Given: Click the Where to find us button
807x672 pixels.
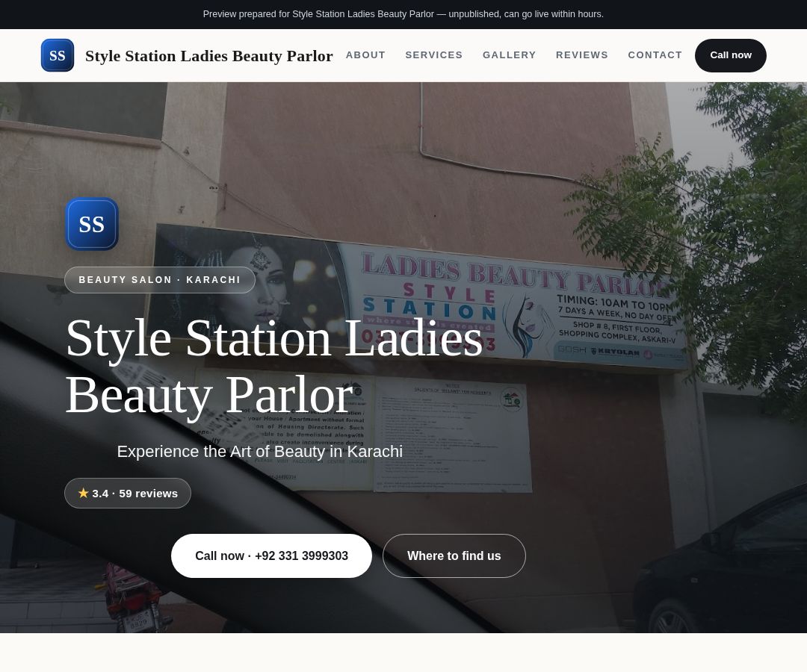Looking at the screenshot, I should click(x=454, y=556).
